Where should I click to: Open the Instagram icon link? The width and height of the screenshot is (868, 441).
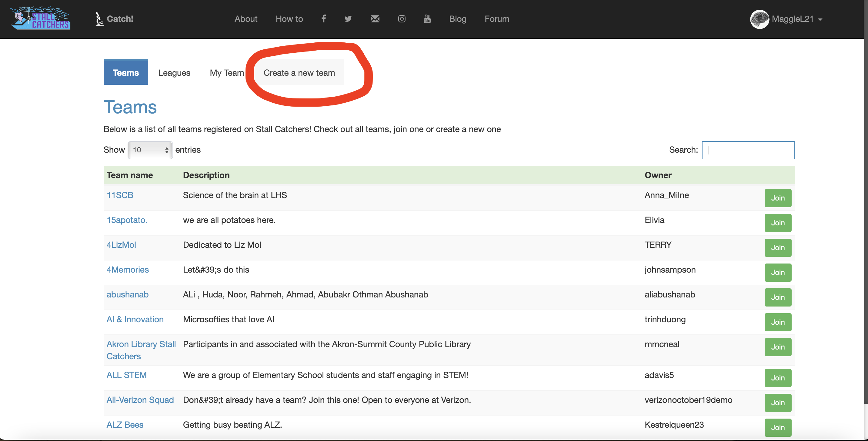coord(402,19)
